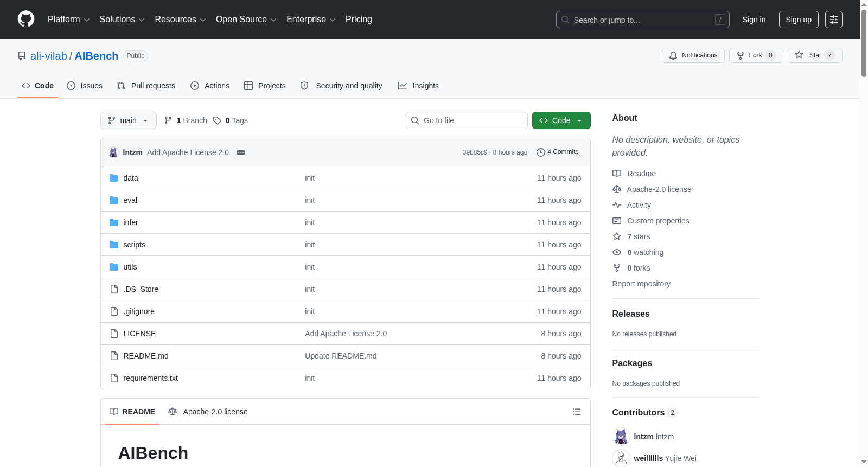View the commit history clock icon
The image size is (868, 467).
[540, 152]
